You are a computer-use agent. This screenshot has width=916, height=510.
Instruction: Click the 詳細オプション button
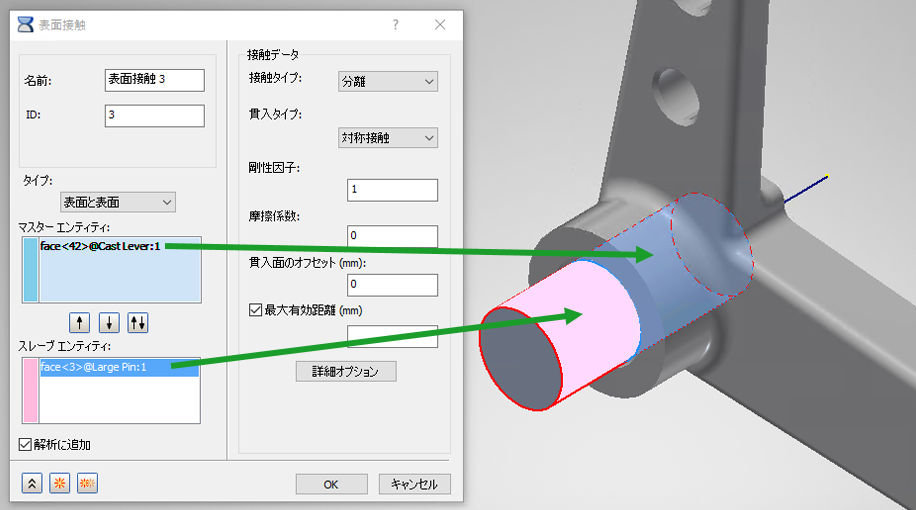346,372
